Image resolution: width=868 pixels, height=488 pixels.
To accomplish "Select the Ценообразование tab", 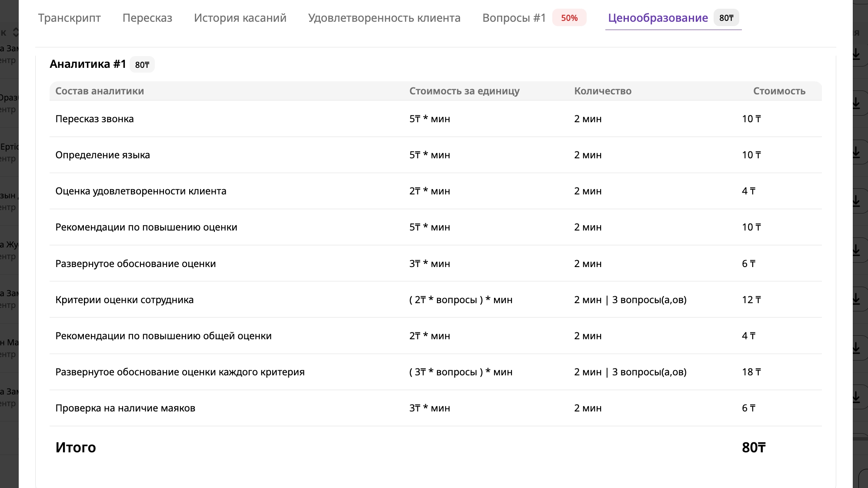I will pyautogui.click(x=658, y=18).
